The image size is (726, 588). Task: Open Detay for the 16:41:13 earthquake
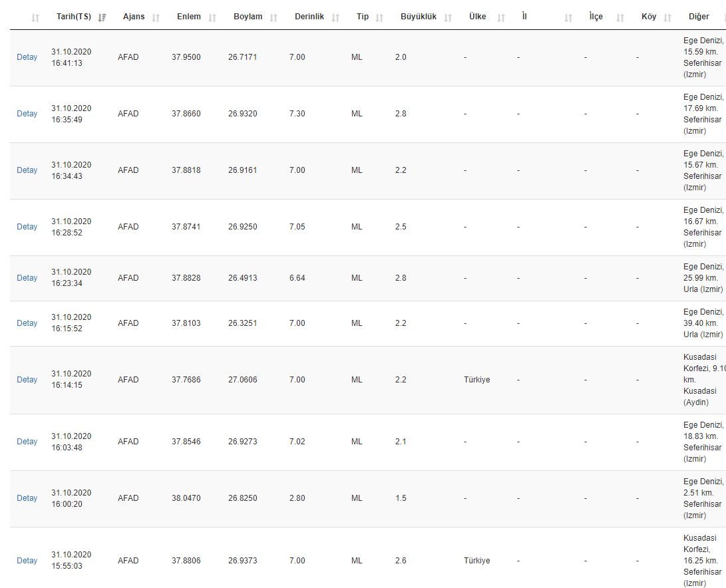27,57
